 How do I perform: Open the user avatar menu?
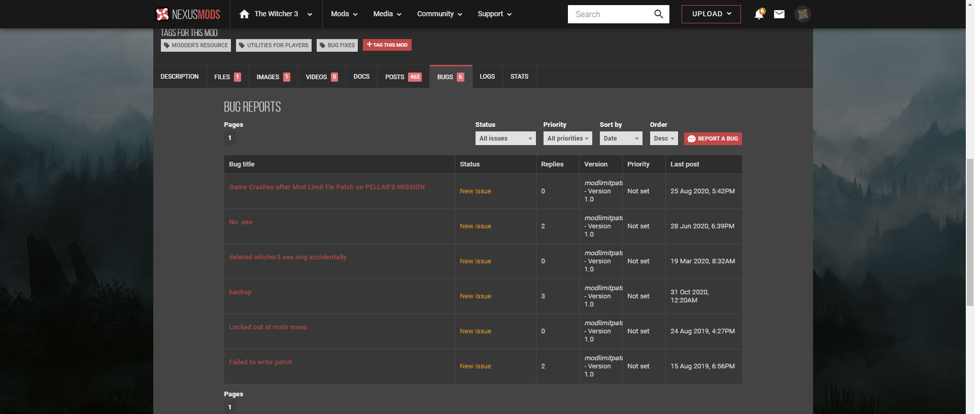[802, 14]
